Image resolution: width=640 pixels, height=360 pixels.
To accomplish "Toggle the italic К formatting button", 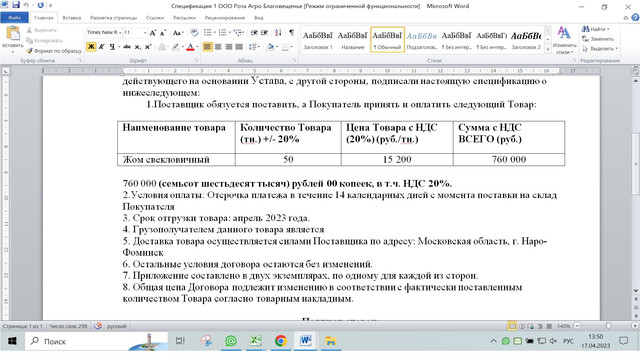I will (102, 47).
